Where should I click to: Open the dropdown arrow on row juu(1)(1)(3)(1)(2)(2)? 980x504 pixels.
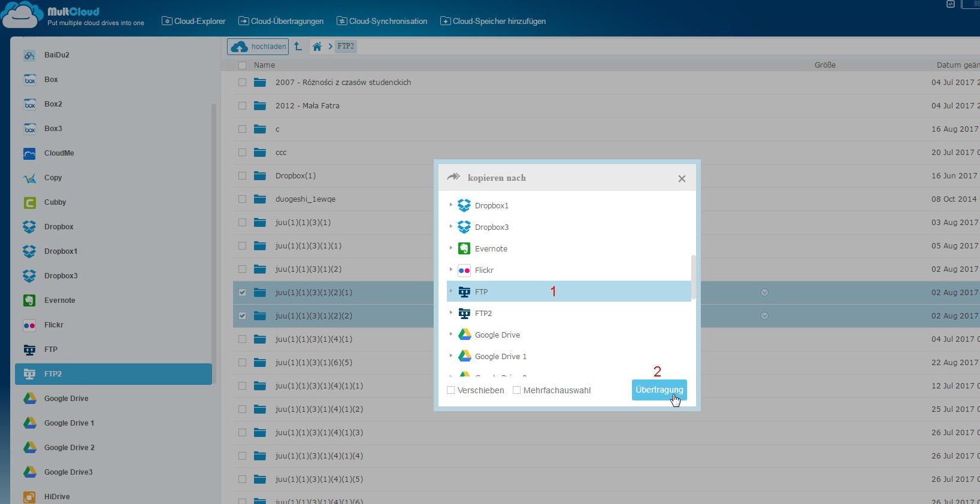click(764, 316)
